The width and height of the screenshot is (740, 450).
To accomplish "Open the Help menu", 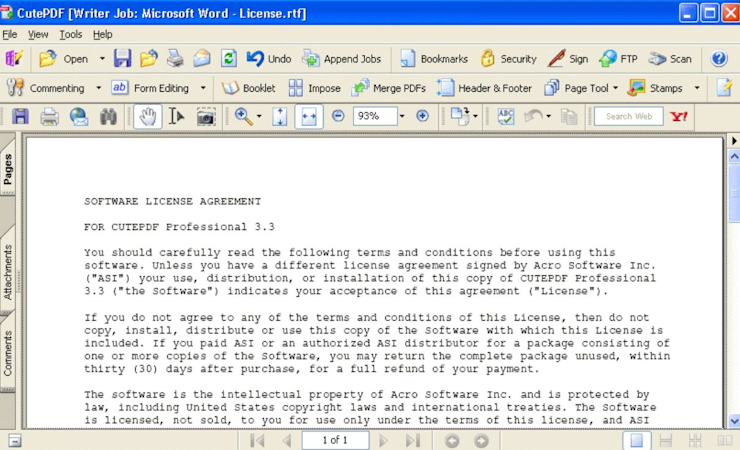I will click(102, 34).
